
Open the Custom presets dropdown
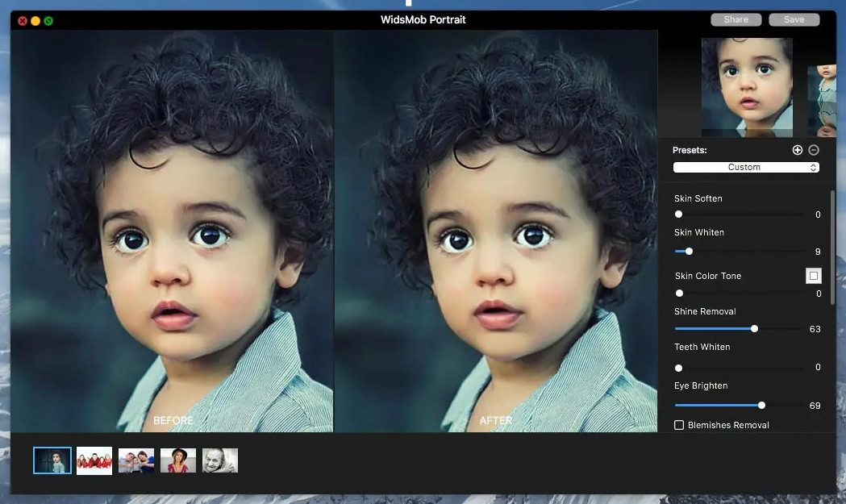point(746,167)
